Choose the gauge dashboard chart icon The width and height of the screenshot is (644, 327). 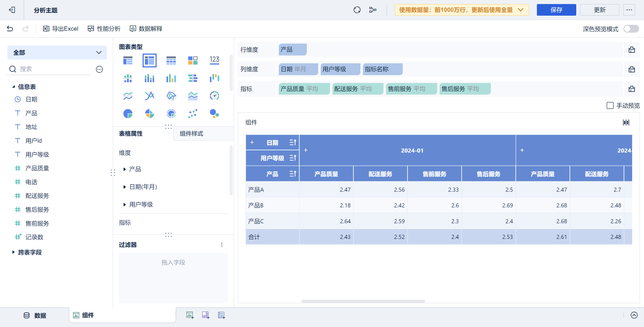[x=214, y=96]
